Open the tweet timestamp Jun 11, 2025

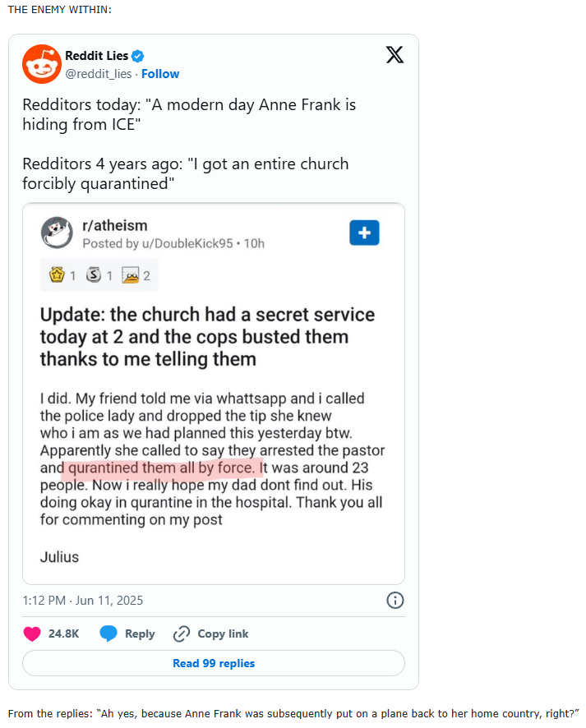pyautogui.click(x=83, y=600)
